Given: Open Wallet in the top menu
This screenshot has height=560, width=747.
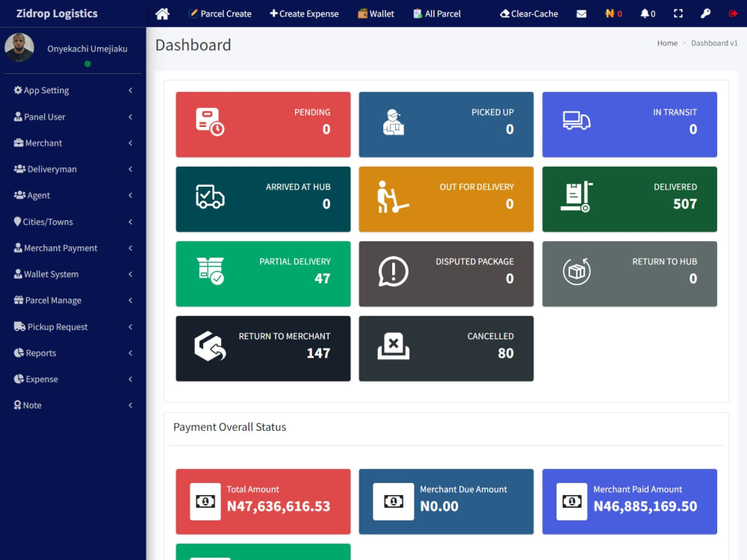Looking at the screenshot, I should [x=376, y=13].
